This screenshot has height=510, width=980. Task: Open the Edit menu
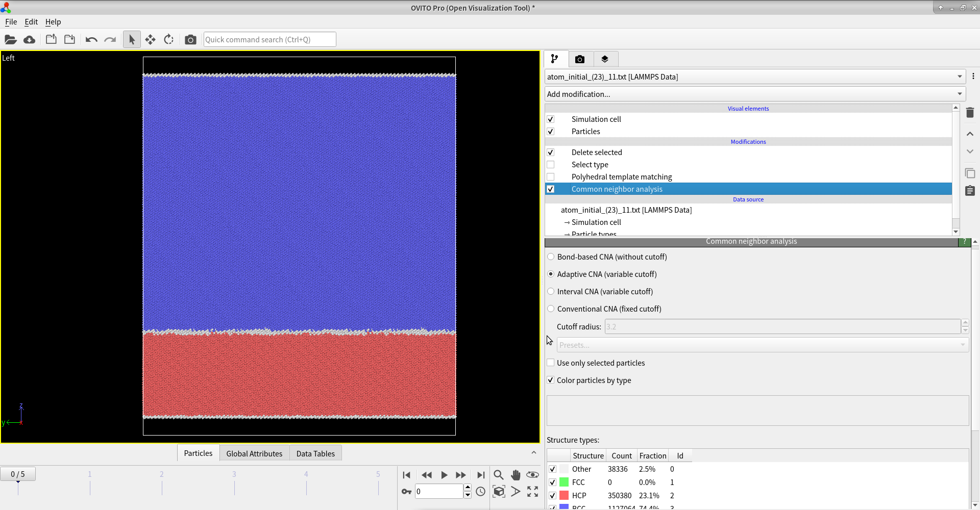click(31, 22)
